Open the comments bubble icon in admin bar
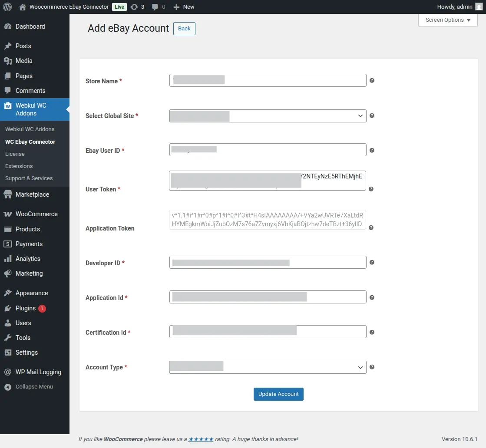This screenshot has height=448, width=486. click(x=155, y=7)
